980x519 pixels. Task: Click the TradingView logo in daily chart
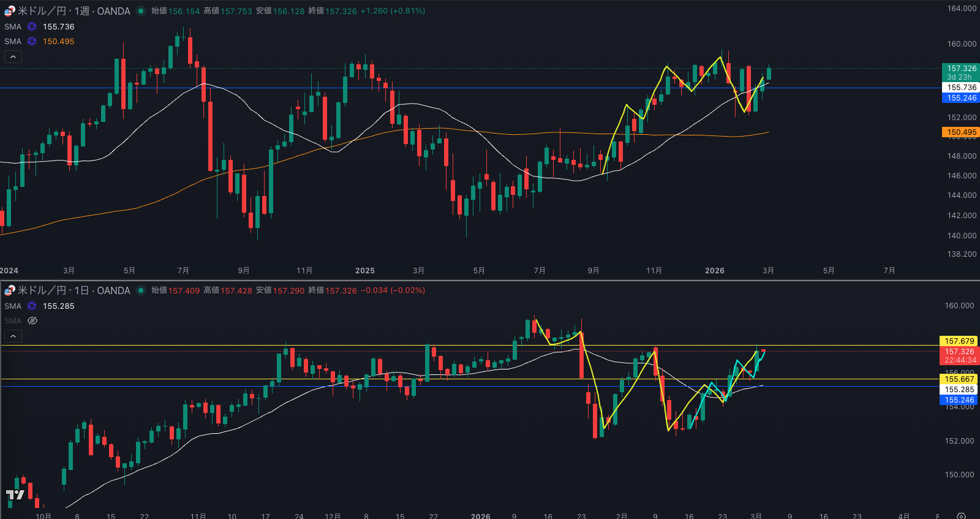pos(15,495)
